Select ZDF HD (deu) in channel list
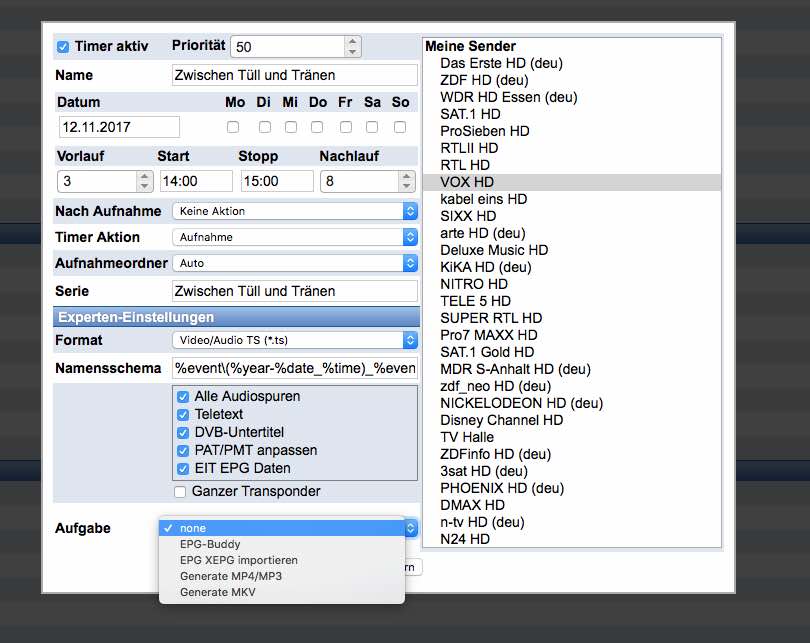The height and width of the screenshot is (643, 810). click(484, 80)
